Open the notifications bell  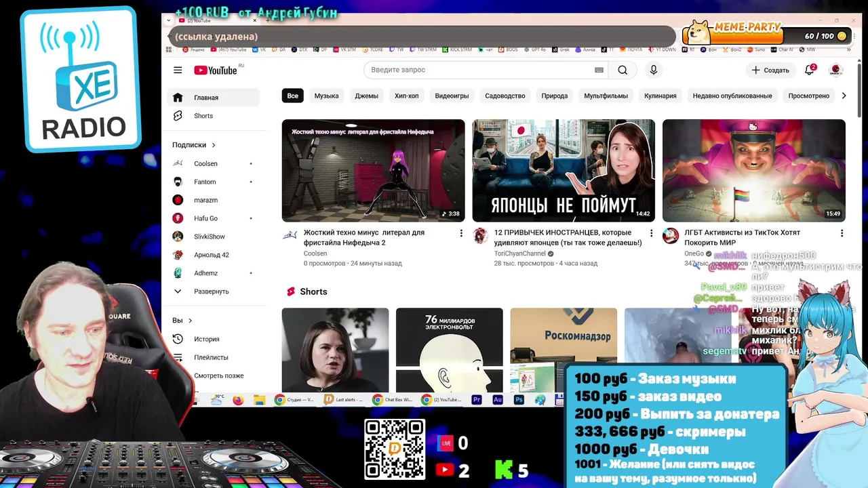(809, 70)
